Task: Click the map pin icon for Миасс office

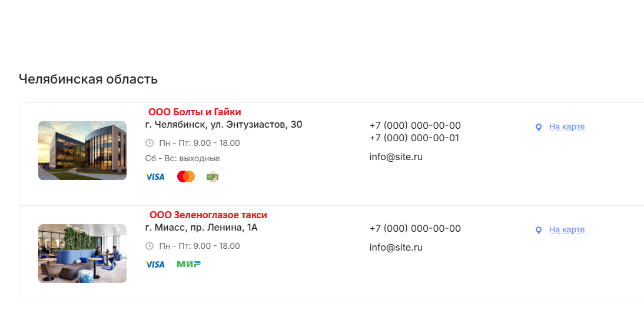Action: (x=539, y=230)
